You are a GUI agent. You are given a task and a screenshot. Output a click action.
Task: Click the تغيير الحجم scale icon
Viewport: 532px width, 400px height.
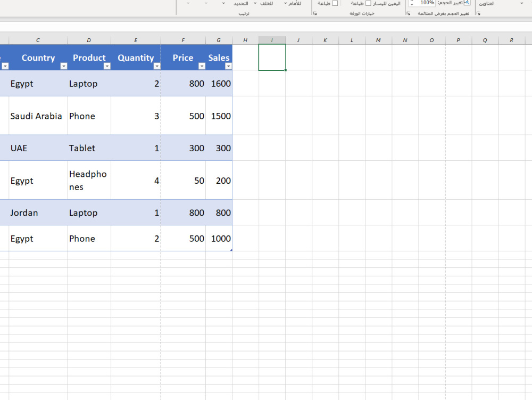[x=467, y=3]
